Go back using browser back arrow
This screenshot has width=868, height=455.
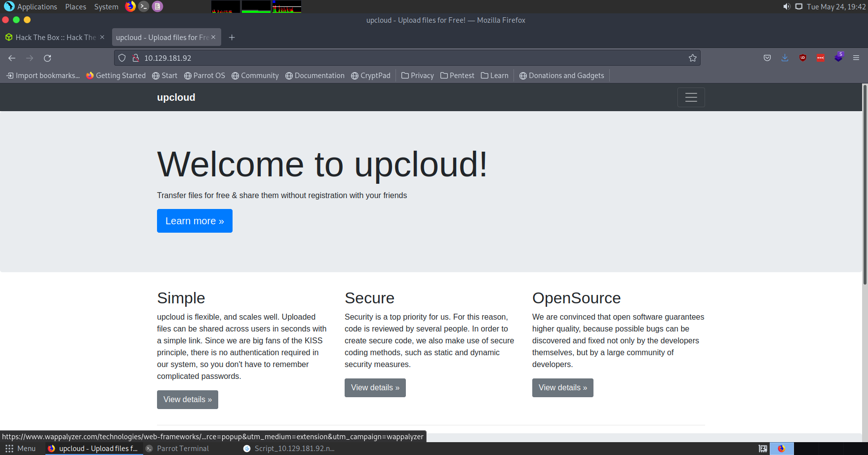12,58
